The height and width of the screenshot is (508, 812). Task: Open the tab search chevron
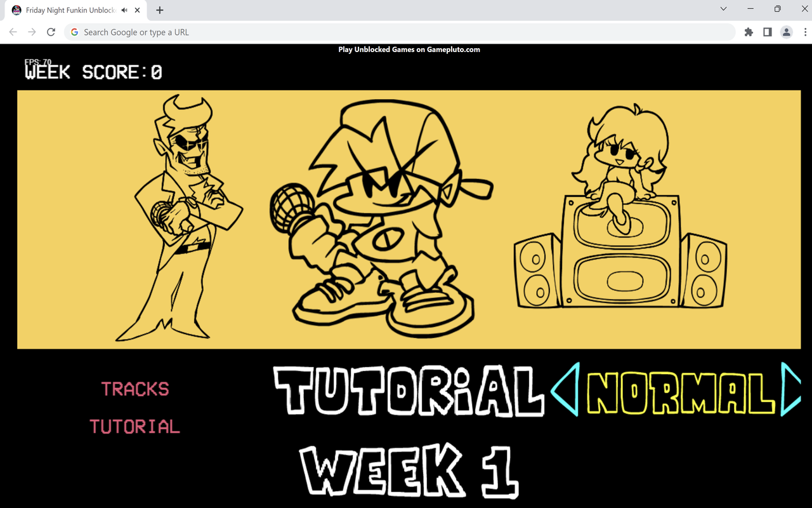pos(723,9)
